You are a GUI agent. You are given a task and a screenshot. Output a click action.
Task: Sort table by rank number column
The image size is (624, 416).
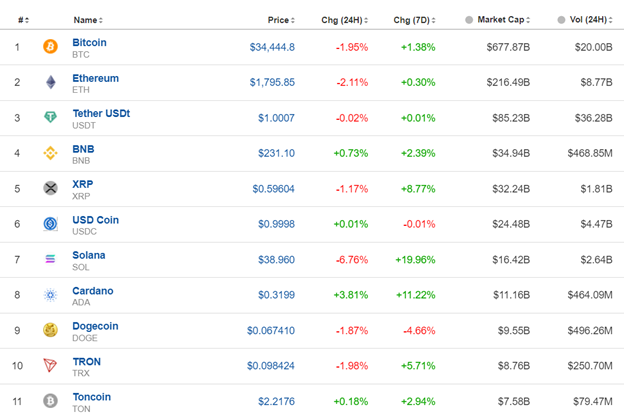click(23, 20)
